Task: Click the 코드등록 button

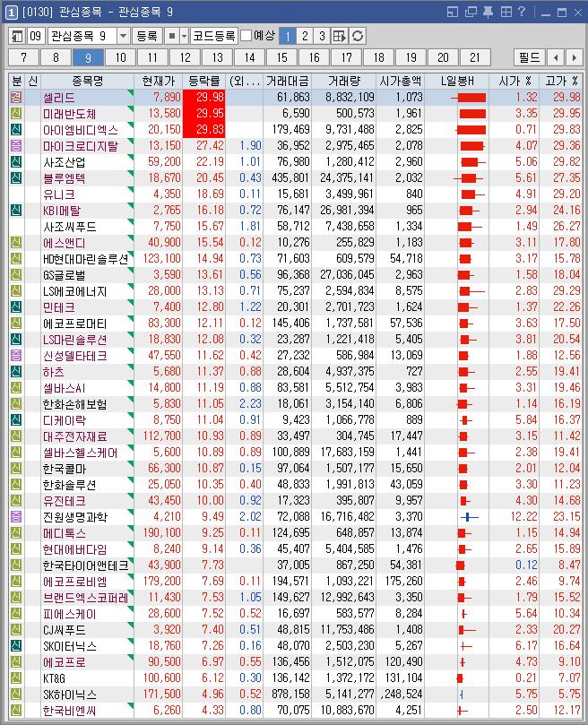Action: pos(214,36)
